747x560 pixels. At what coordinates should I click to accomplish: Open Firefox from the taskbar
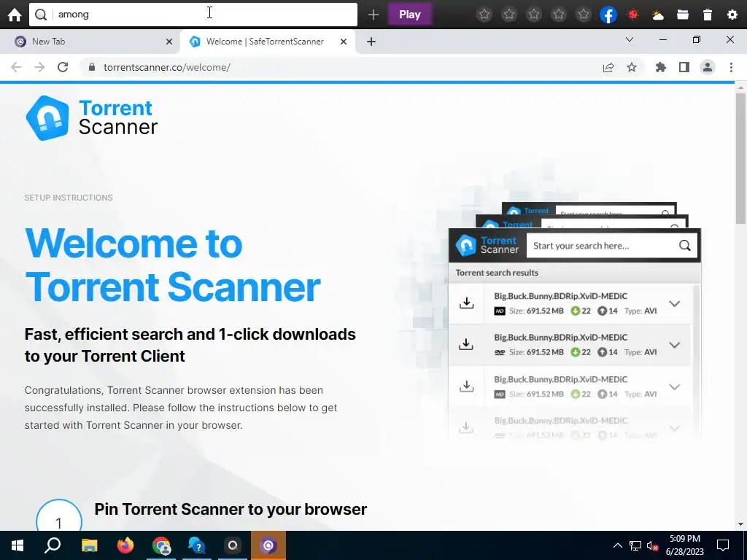pyautogui.click(x=125, y=545)
